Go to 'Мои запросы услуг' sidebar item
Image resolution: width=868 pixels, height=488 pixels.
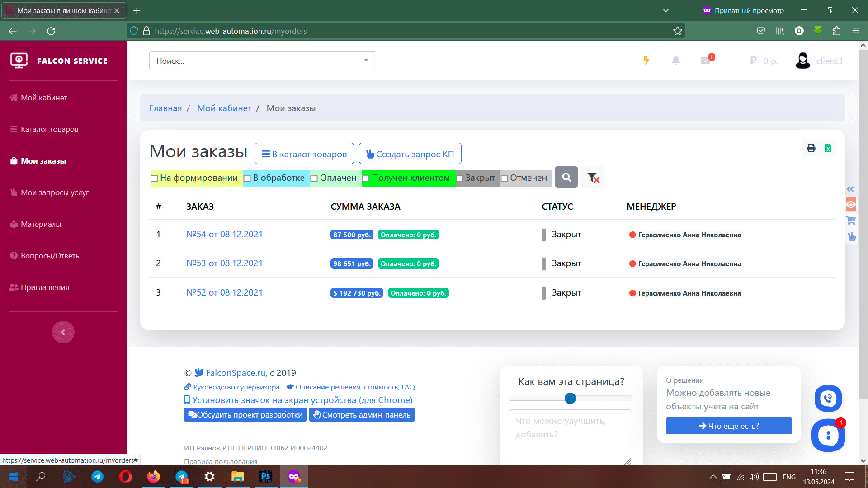click(x=54, y=192)
